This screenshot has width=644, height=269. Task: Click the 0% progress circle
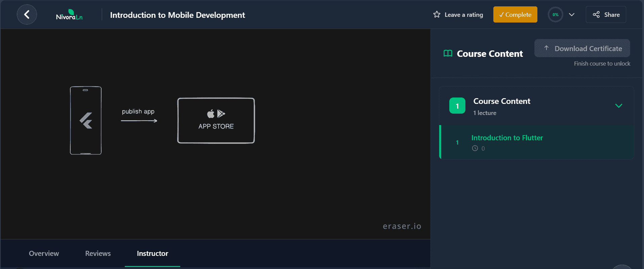tap(555, 15)
